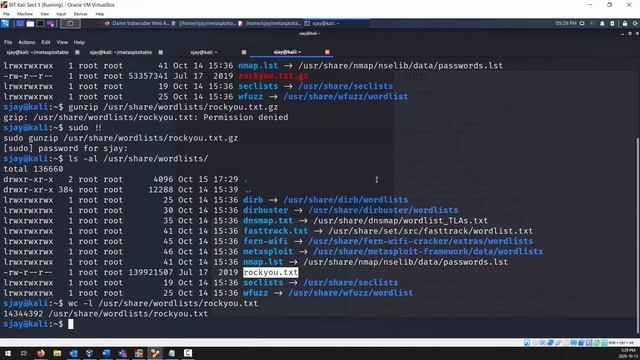This screenshot has height=360, width=640.
Task: Click dnsmap.txt symlink name
Action: coord(268,220)
